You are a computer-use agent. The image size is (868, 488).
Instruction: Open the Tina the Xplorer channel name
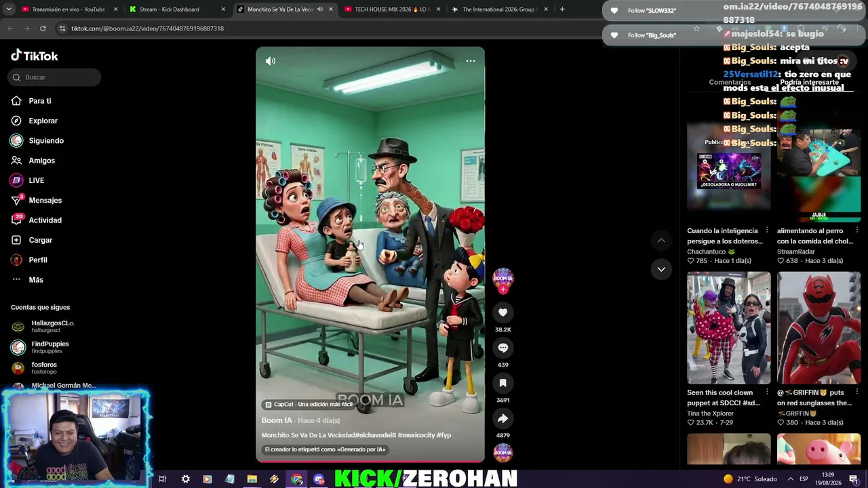tap(710, 413)
